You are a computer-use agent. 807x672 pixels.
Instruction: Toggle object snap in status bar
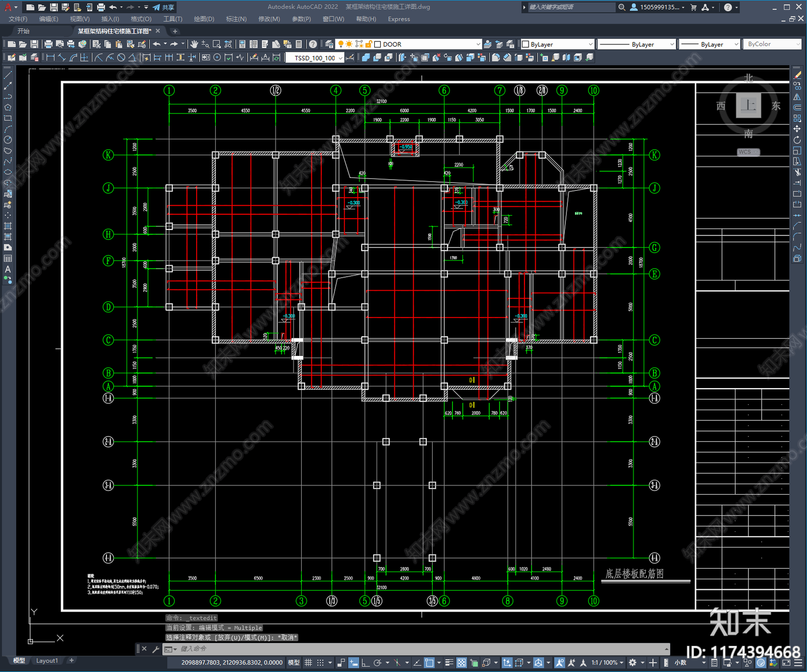429,662
